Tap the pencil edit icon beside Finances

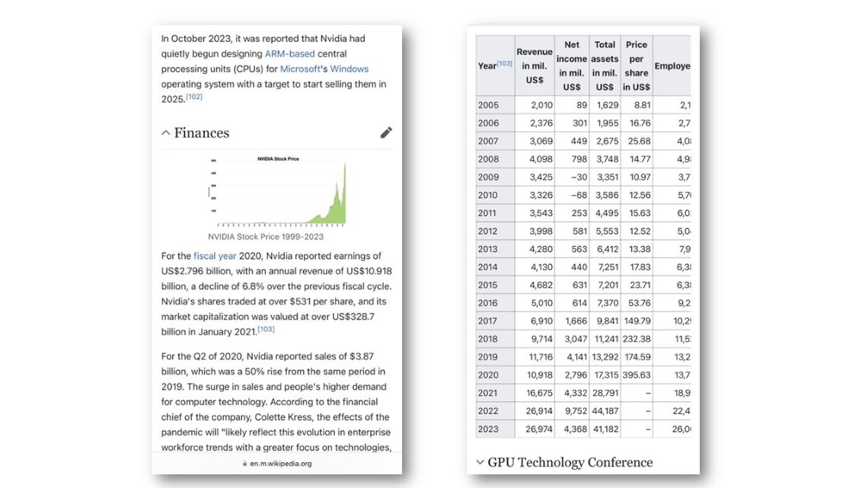(x=386, y=132)
